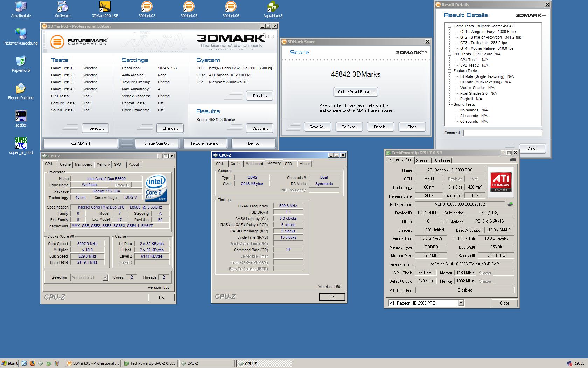The height and width of the screenshot is (368, 588).
Task: Click the Image Quality... button
Action: coord(158,143)
